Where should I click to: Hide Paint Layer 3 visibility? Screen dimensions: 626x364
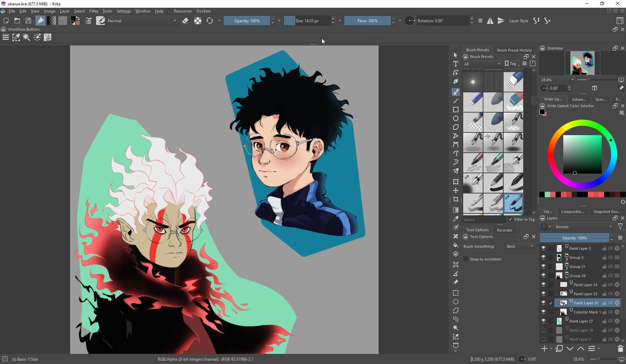coord(543,248)
